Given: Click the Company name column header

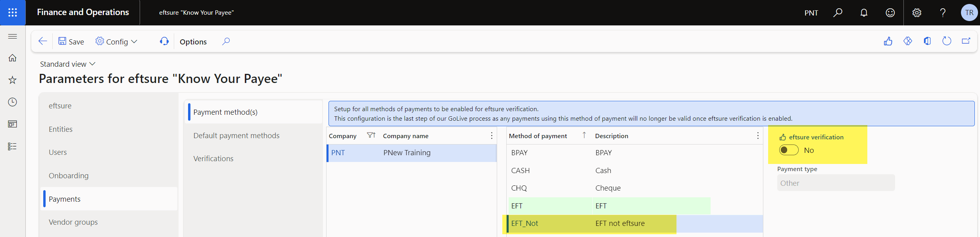Looking at the screenshot, I should [405, 136].
